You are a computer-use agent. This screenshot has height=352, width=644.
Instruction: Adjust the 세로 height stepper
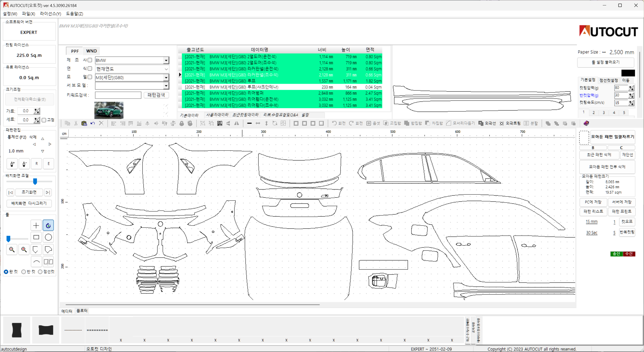pos(37,120)
